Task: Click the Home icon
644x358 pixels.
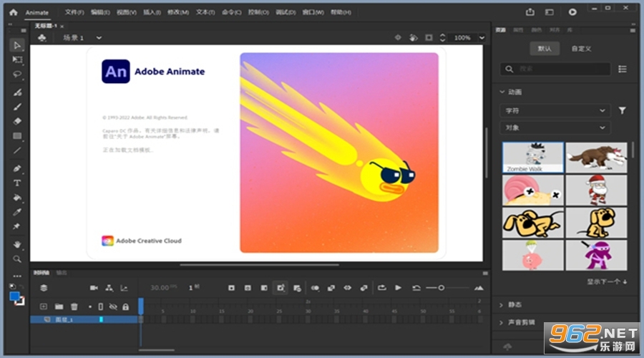Action: (13, 12)
